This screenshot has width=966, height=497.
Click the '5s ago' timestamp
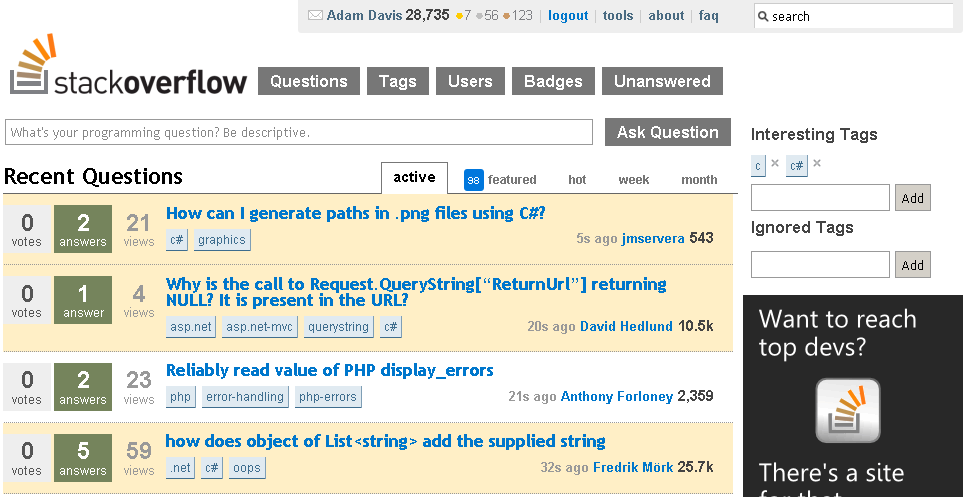click(597, 238)
